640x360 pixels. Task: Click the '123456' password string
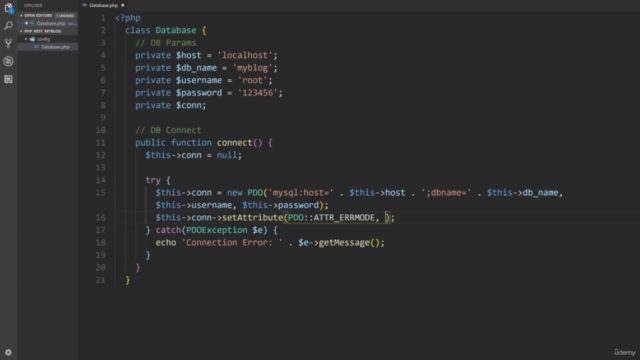pyautogui.click(x=257, y=93)
